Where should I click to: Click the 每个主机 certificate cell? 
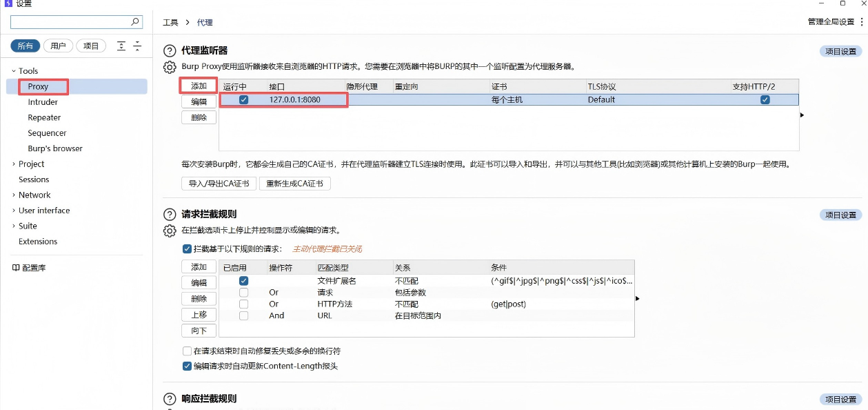(x=507, y=99)
